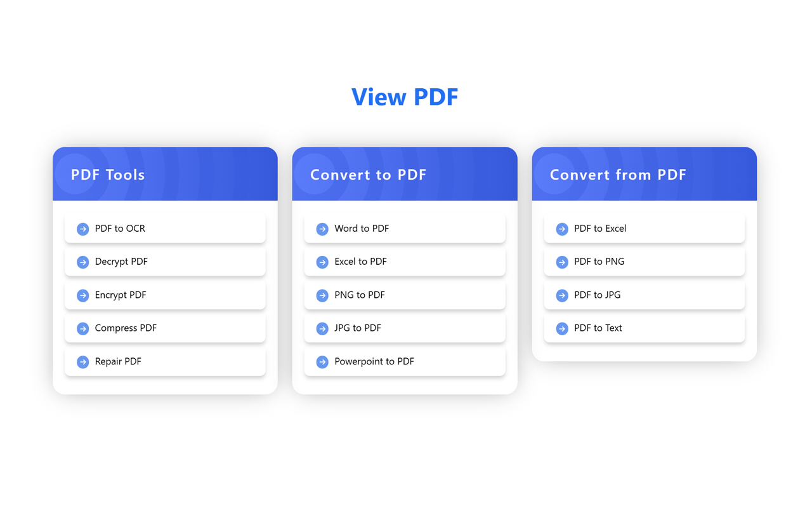Click the View PDF heading

(405, 97)
